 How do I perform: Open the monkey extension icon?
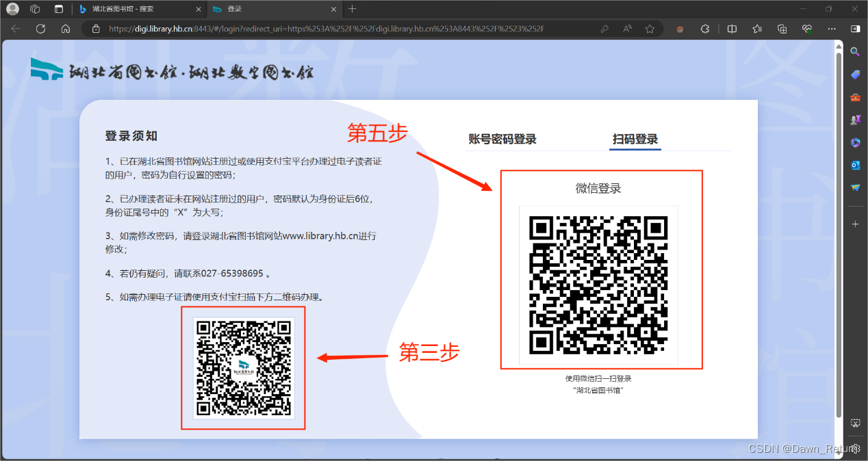click(680, 29)
